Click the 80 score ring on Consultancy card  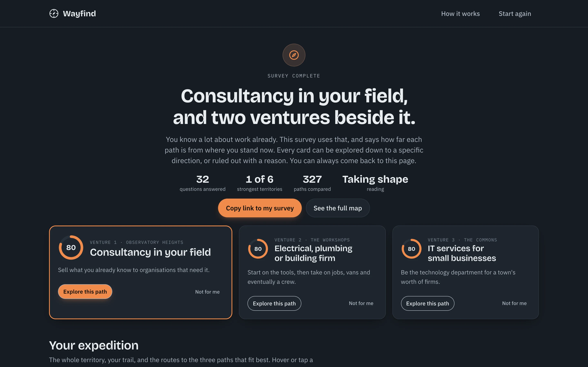click(x=71, y=248)
